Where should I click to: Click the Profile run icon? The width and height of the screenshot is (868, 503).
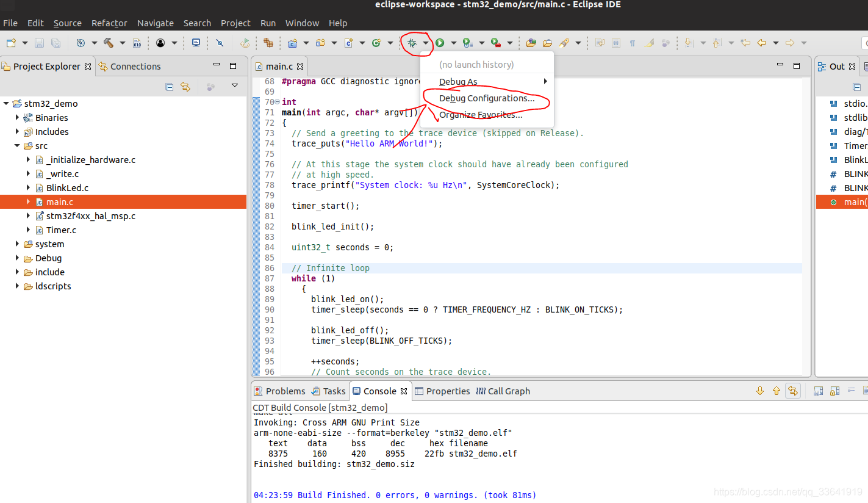pyautogui.click(x=467, y=43)
